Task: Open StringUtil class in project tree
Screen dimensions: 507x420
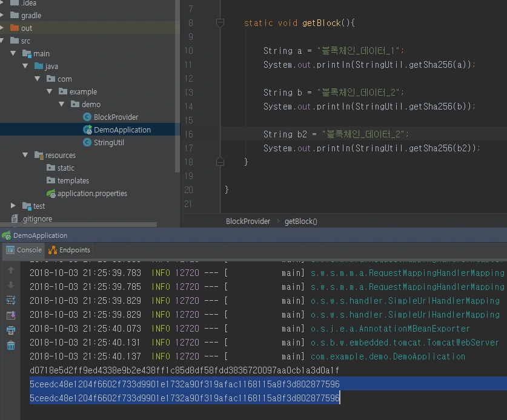Action: [108, 142]
